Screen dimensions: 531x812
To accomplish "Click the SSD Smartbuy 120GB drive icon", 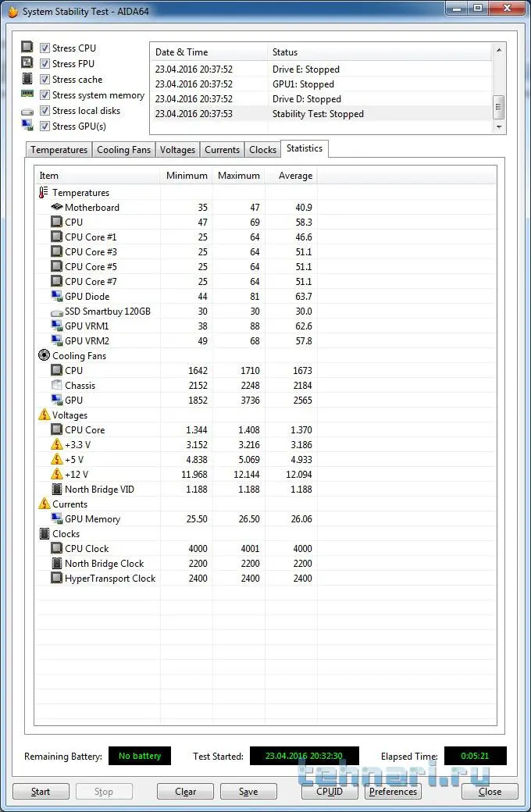I will [x=56, y=313].
